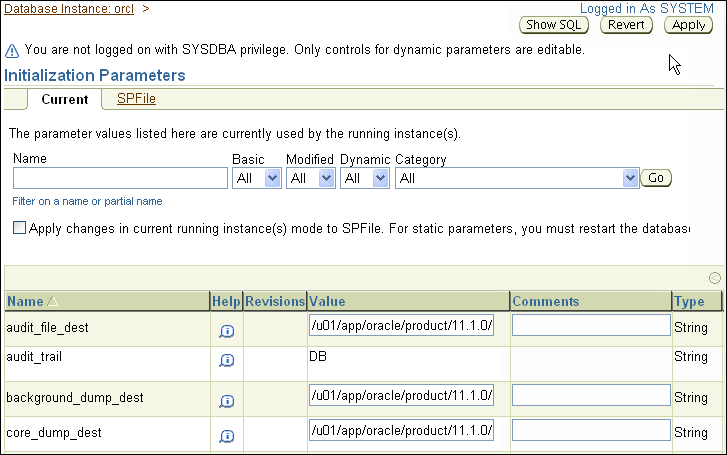Click help icon for background_dump_dest parameter

click(x=227, y=401)
